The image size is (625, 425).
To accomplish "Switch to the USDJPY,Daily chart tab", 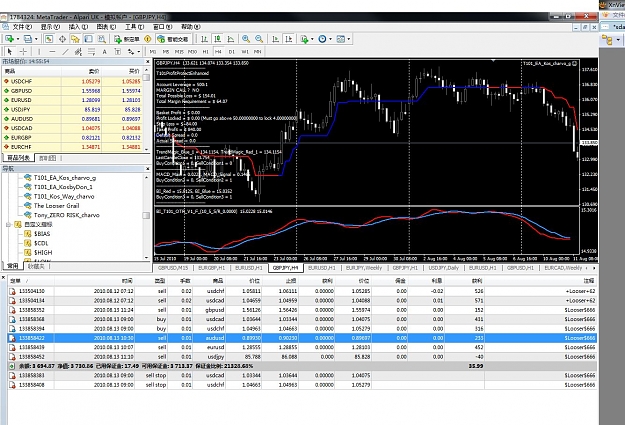I will click(444, 268).
